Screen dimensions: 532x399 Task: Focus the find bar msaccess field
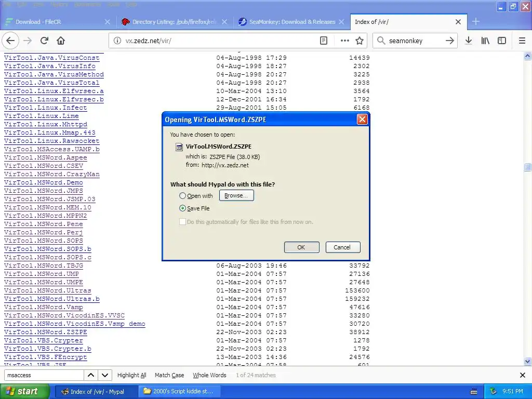tap(44, 375)
